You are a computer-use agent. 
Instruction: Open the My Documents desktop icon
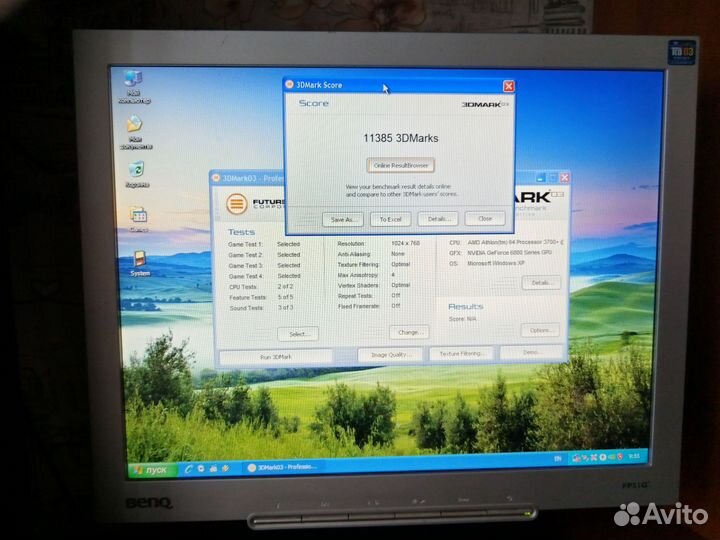pyautogui.click(x=135, y=131)
